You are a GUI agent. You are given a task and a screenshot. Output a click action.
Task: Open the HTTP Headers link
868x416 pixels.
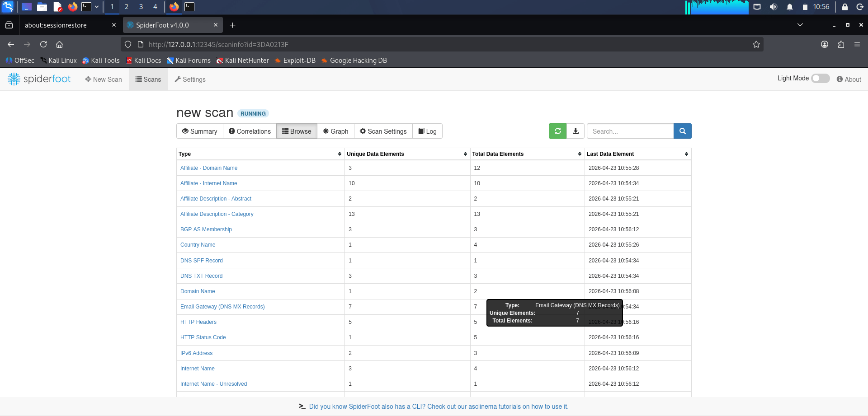pos(198,322)
